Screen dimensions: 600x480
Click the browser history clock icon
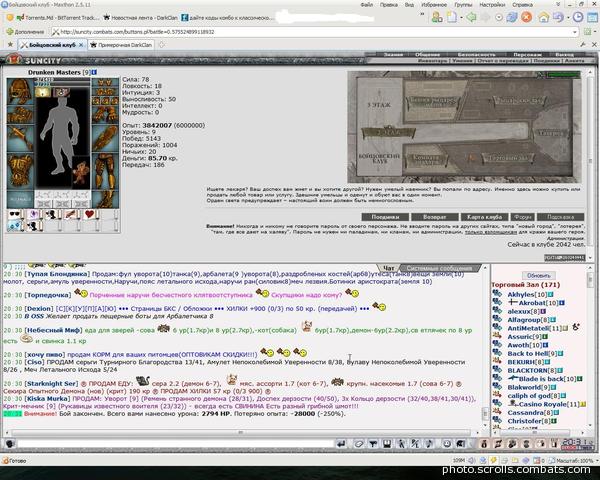point(577,17)
